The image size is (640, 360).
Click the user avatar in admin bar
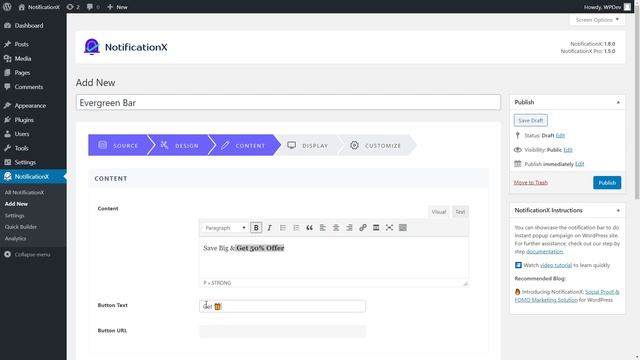[627, 7]
